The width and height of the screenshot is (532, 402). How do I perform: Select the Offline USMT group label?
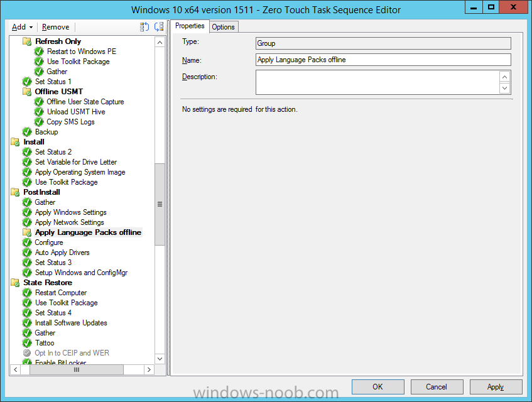[x=58, y=92]
